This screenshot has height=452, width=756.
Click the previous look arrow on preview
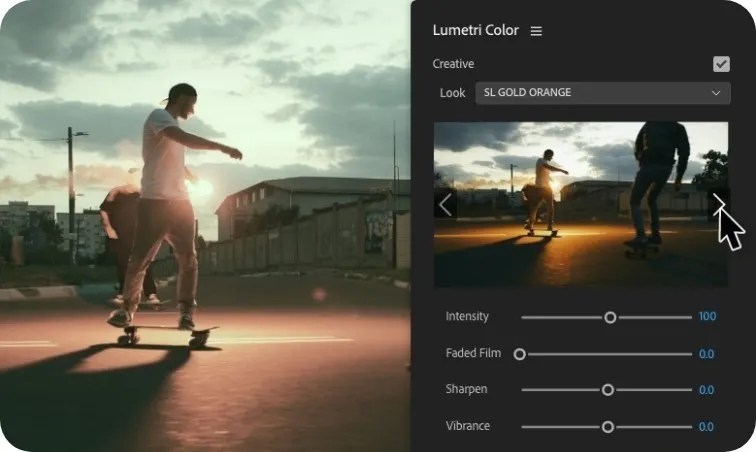click(x=445, y=205)
